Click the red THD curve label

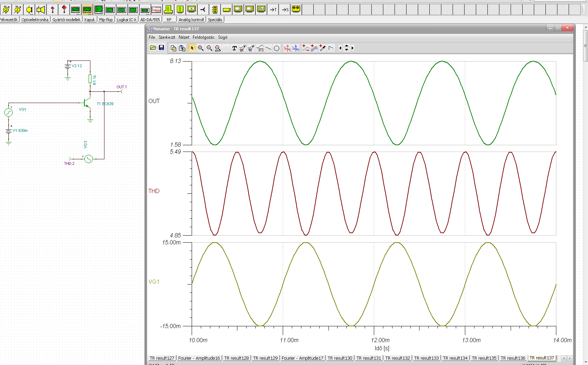154,191
